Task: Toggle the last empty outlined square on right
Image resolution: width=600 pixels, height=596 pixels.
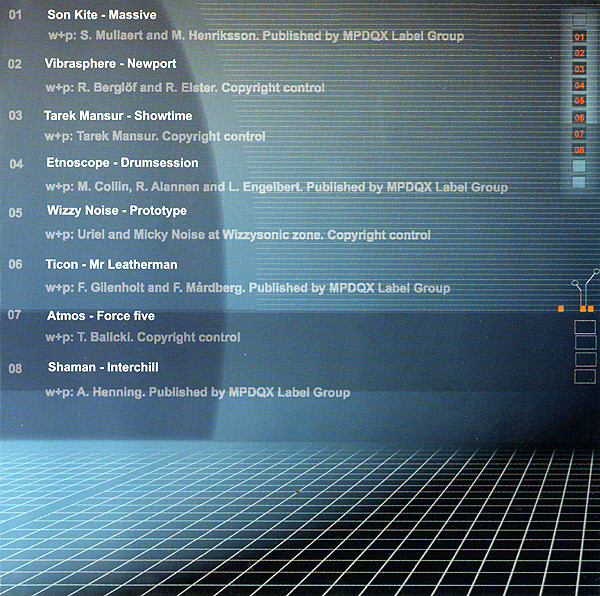Action: (x=585, y=376)
